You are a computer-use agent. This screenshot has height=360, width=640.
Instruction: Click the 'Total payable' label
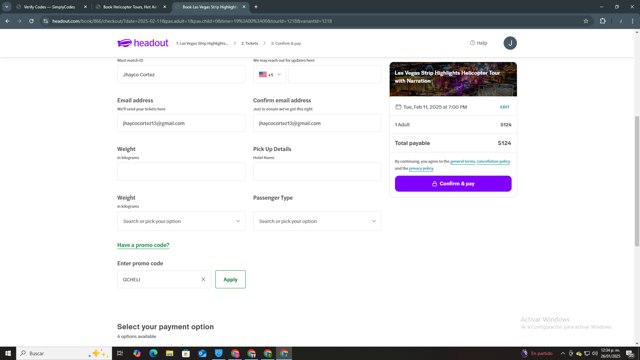click(412, 143)
